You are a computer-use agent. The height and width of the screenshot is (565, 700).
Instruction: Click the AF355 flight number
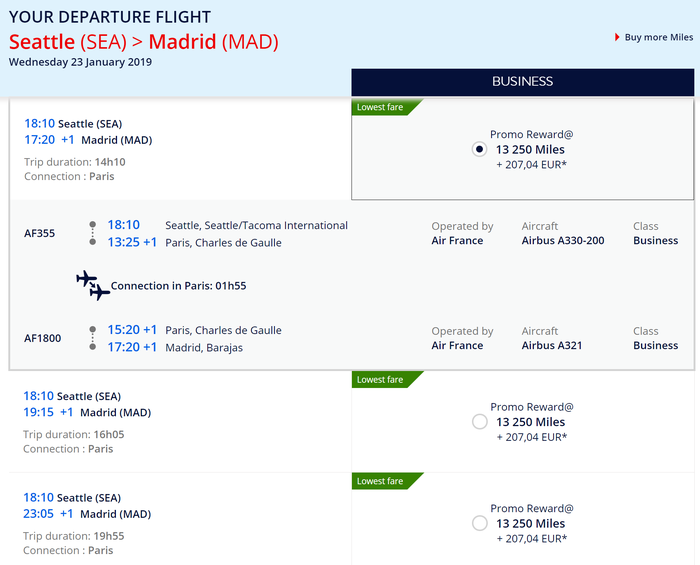(x=42, y=234)
